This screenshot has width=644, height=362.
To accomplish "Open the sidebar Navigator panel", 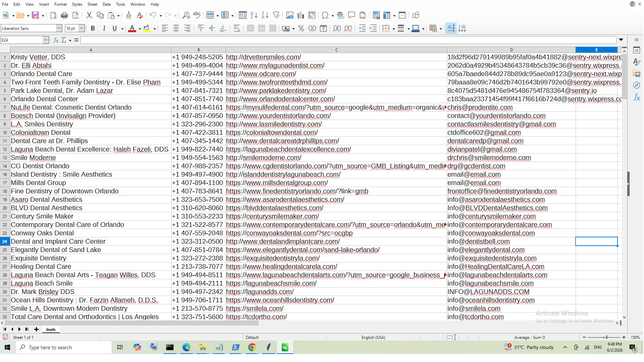I will pos(637,85).
